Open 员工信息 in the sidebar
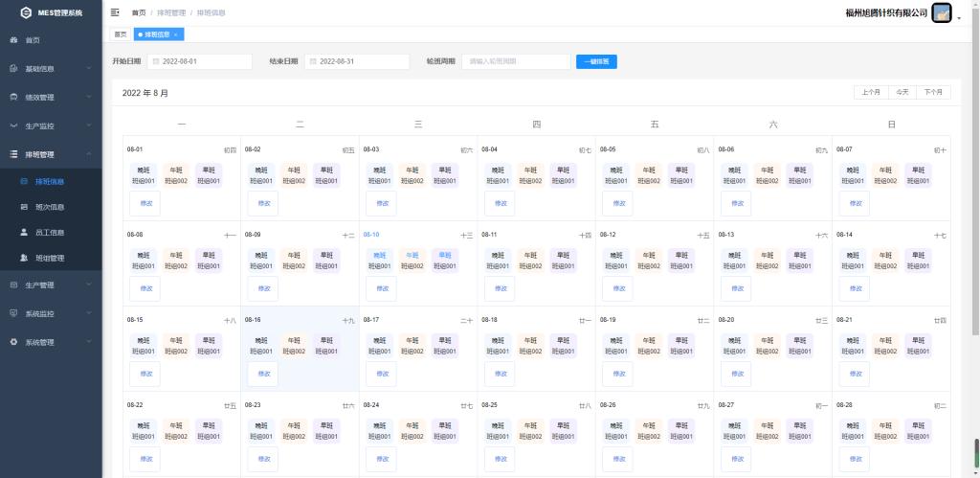The height and width of the screenshot is (478, 980). tap(49, 232)
